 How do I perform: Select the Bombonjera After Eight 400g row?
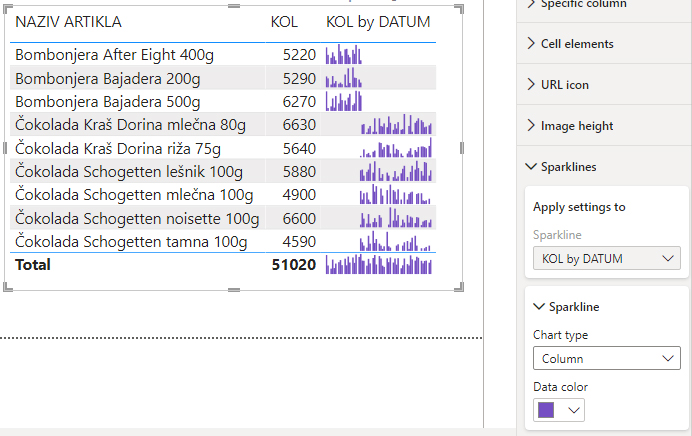click(x=114, y=54)
